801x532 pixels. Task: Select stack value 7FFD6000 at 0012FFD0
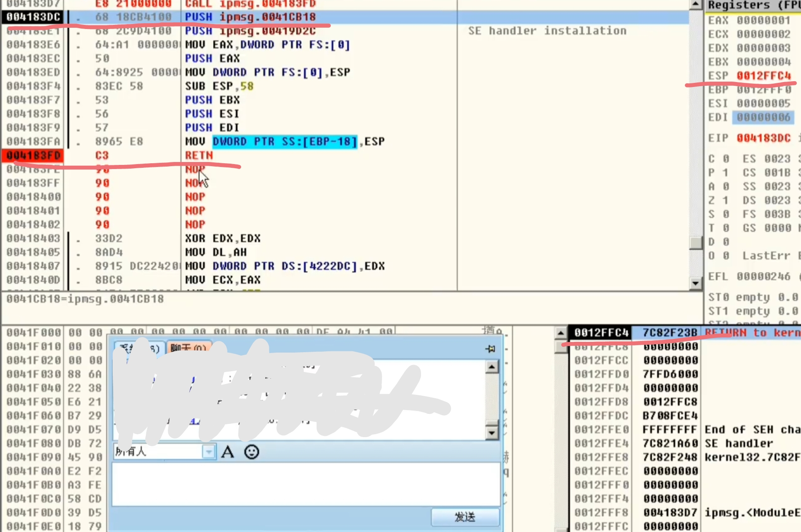[x=670, y=374]
